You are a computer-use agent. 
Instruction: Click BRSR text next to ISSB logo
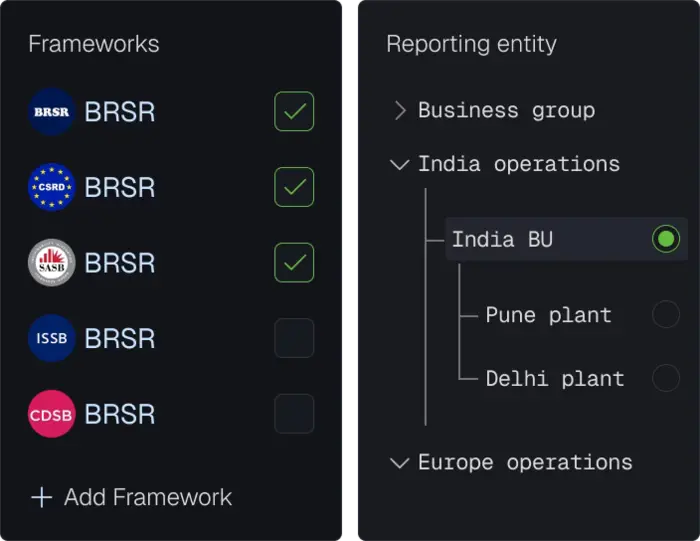click(120, 338)
